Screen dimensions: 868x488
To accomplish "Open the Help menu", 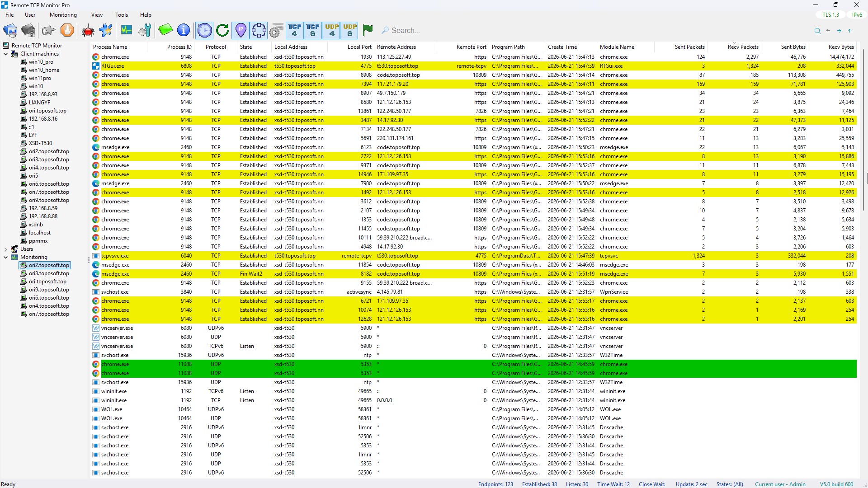I will pos(146,15).
